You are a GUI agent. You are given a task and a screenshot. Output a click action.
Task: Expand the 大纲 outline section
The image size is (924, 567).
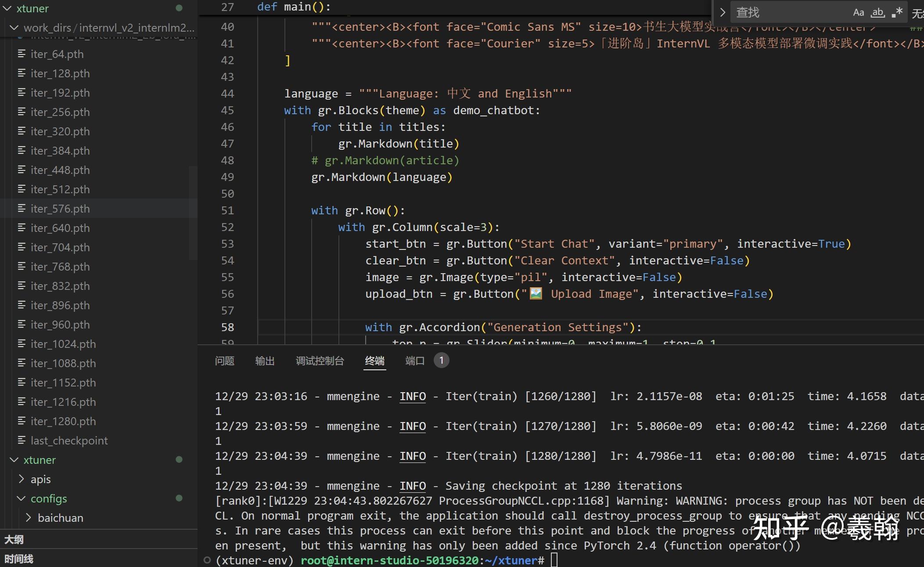click(14, 539)
